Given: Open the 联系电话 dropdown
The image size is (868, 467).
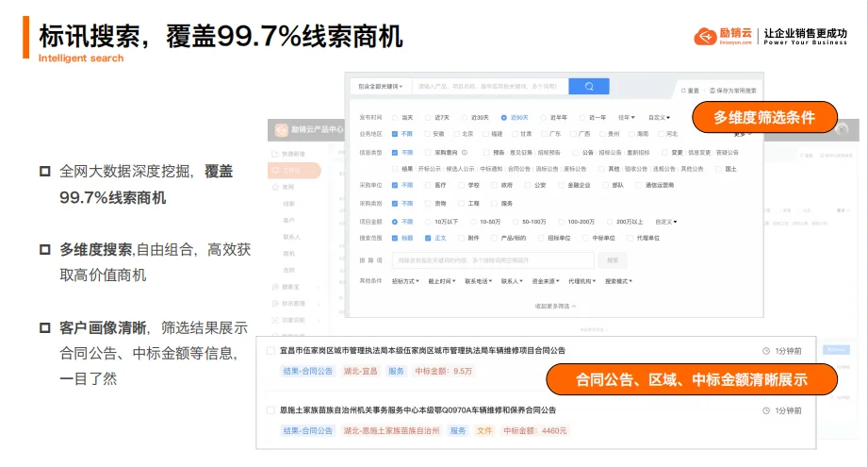Looking at the screenshot, I should tap(478, 281).
